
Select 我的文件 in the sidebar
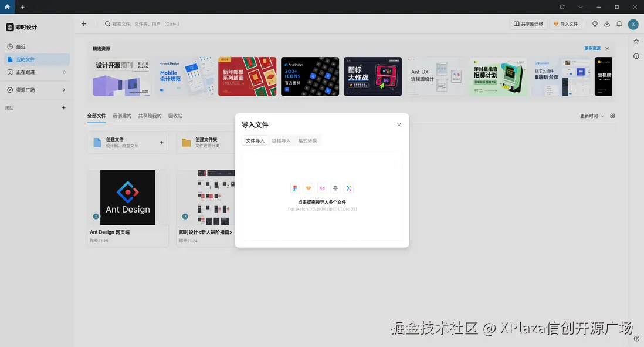[x=36, y=59]
